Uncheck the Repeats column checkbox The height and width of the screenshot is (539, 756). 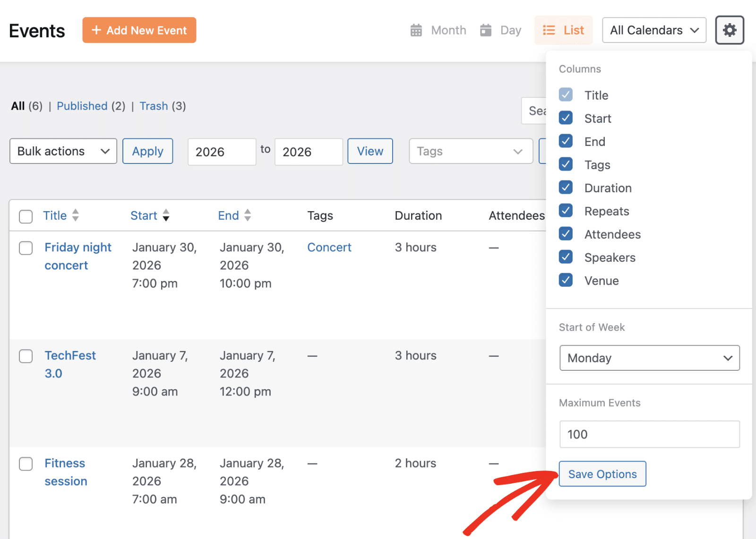point(566,211)
